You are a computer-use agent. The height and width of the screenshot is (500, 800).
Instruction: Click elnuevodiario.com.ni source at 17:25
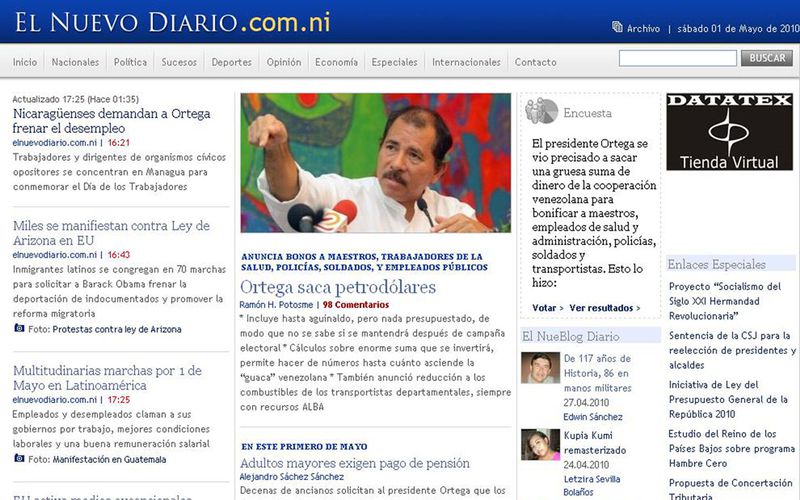point(55,399)
